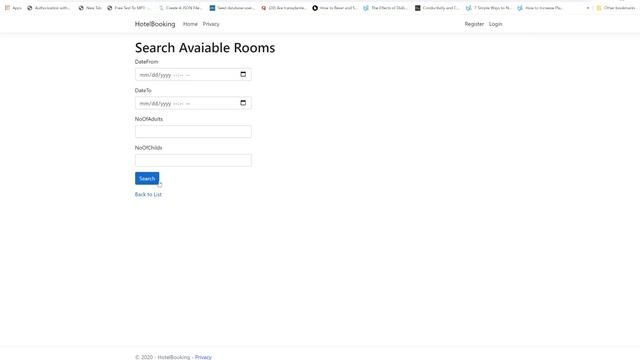Open the 'Free Text To MP3' bookmark
640x360 pixels.
[x=129, y=8]
